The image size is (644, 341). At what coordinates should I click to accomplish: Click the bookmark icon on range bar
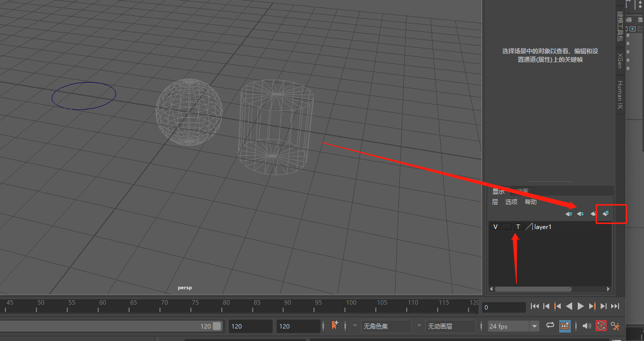point(334,325)
